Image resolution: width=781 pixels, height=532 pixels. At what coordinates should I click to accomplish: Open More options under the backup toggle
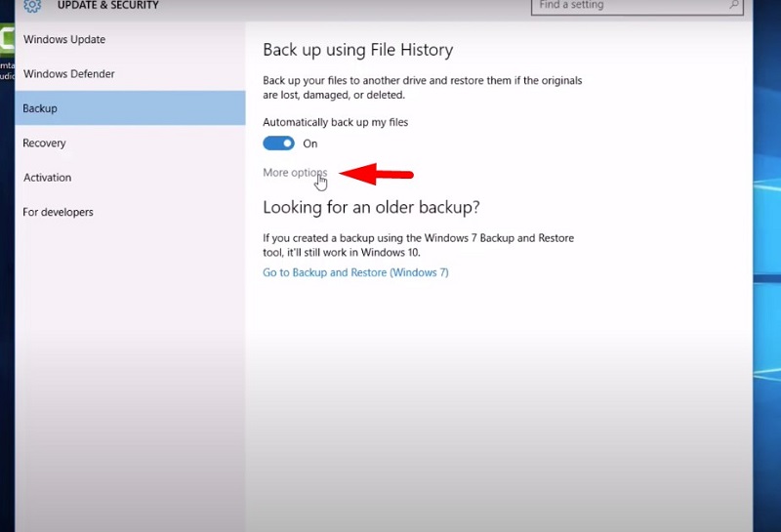coord(294,173)
